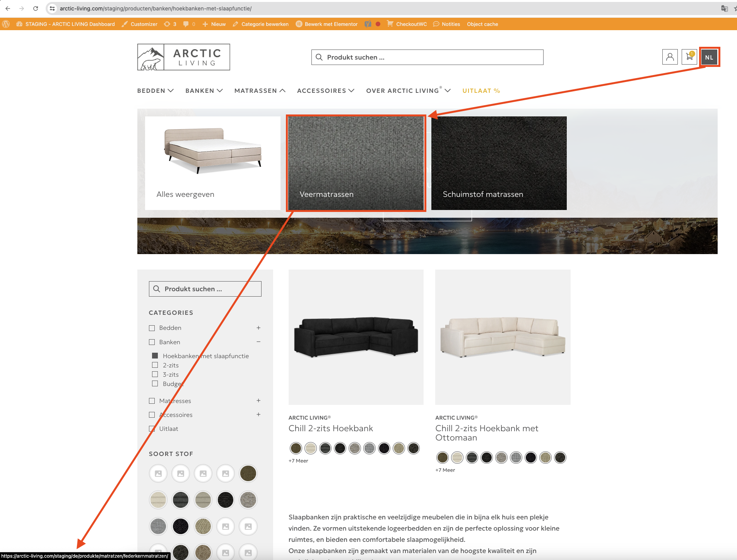Open the updates counter showing 3
This screenshot has height=560, width=737.
click(x=170, y=24)
